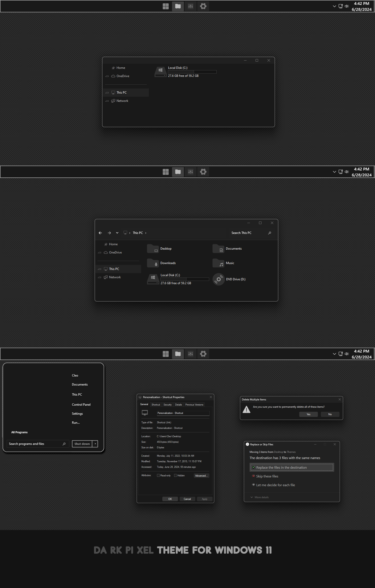
Task: Click the Advanced... button
Action: [201, 476]
